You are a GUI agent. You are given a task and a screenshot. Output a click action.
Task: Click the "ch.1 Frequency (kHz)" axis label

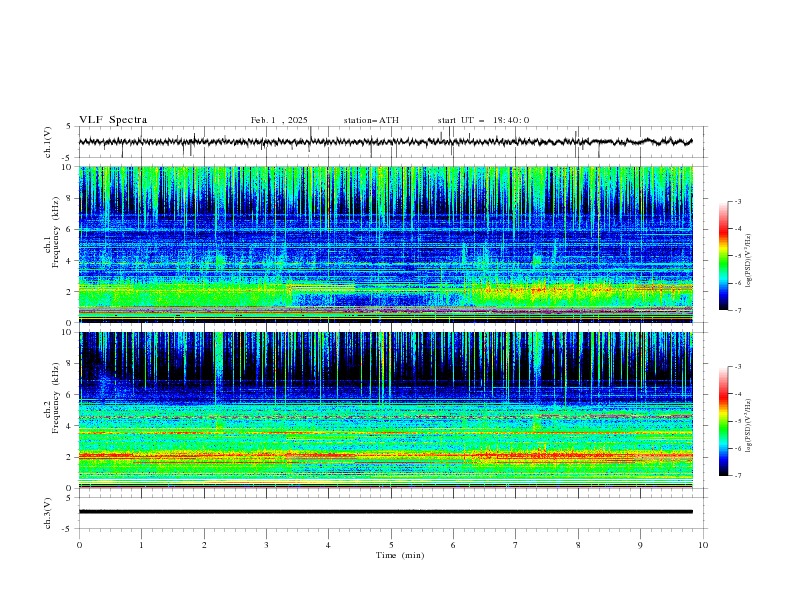(x=52, y=231)
